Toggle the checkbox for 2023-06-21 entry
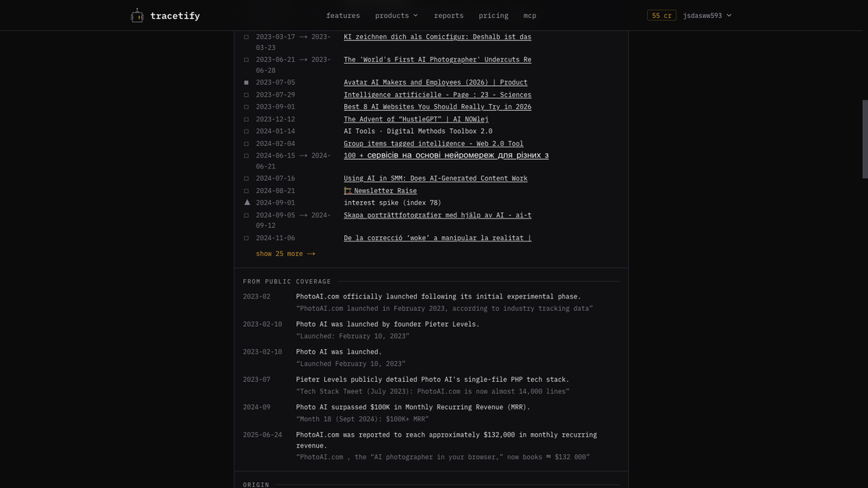The width and height of the screenshot is (868, 488). click(x=247, y=60)
